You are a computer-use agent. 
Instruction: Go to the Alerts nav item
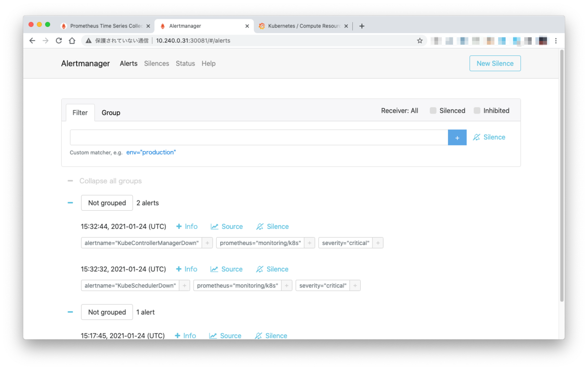pyautogui.click(x=128, y=63)
